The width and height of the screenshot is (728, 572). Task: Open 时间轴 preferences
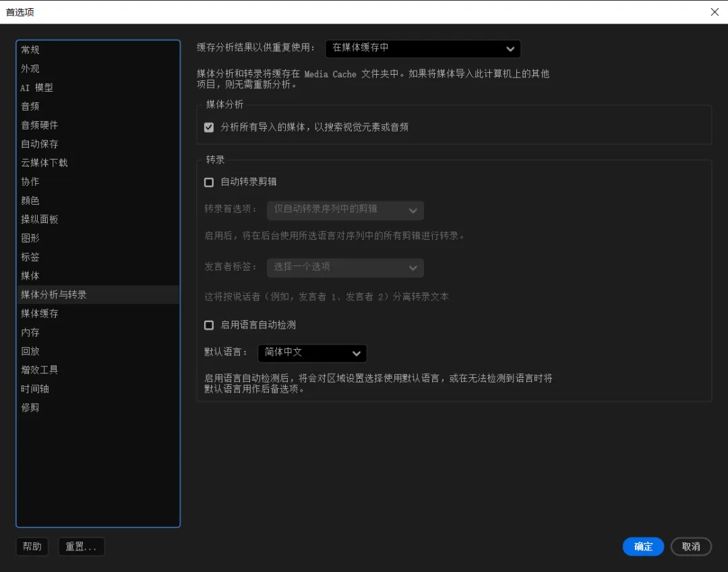pyautogui.click(x=98, y=389)
